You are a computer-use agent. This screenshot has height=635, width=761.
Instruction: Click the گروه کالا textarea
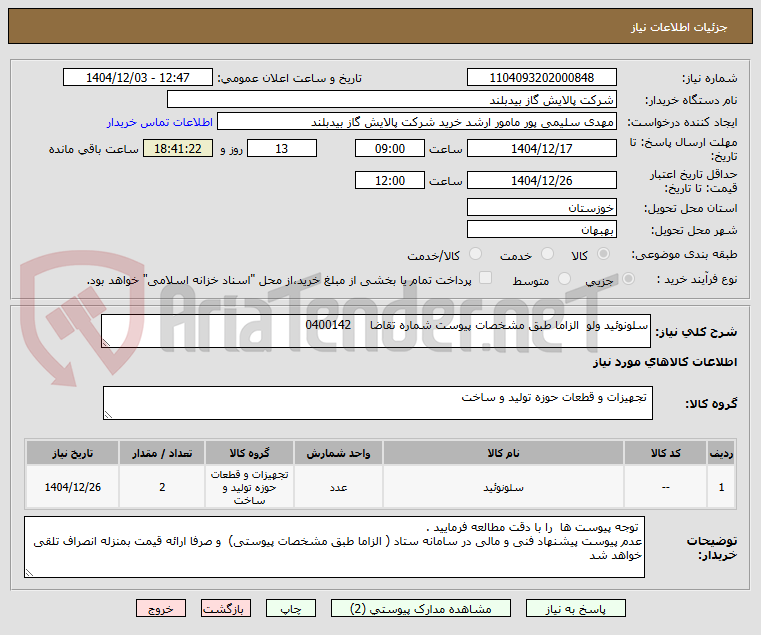(x=378, y=403)
